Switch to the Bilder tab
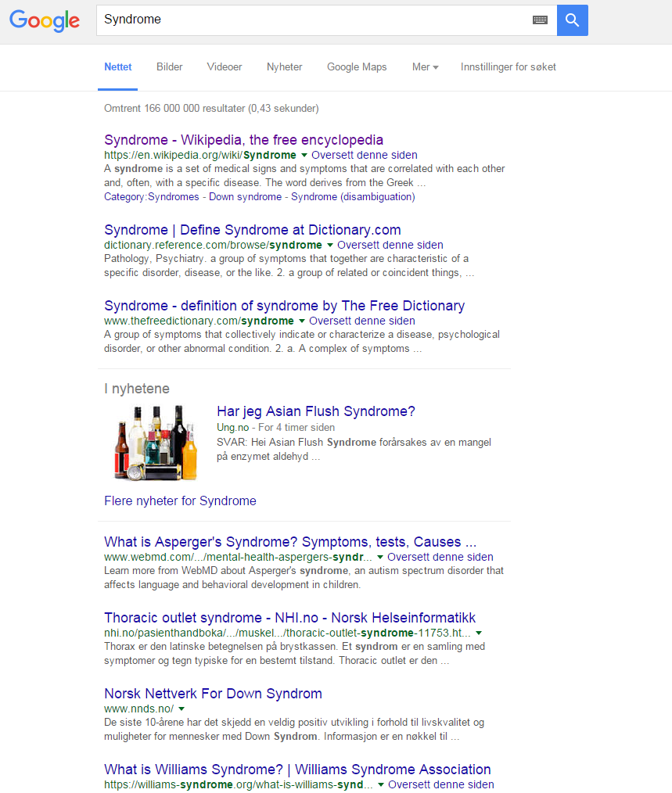 point(169,67)
